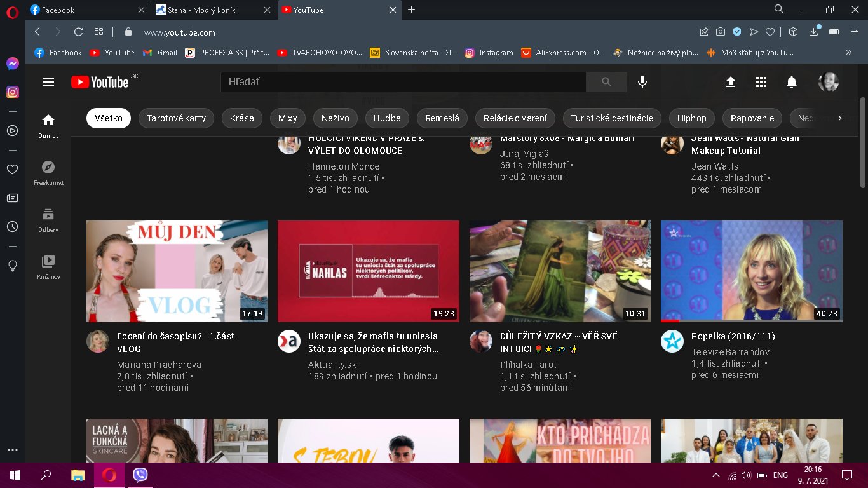Show hidden system tray icons
Image resolution: width=868 pixels, height=488 pixels.
point(716,475)
